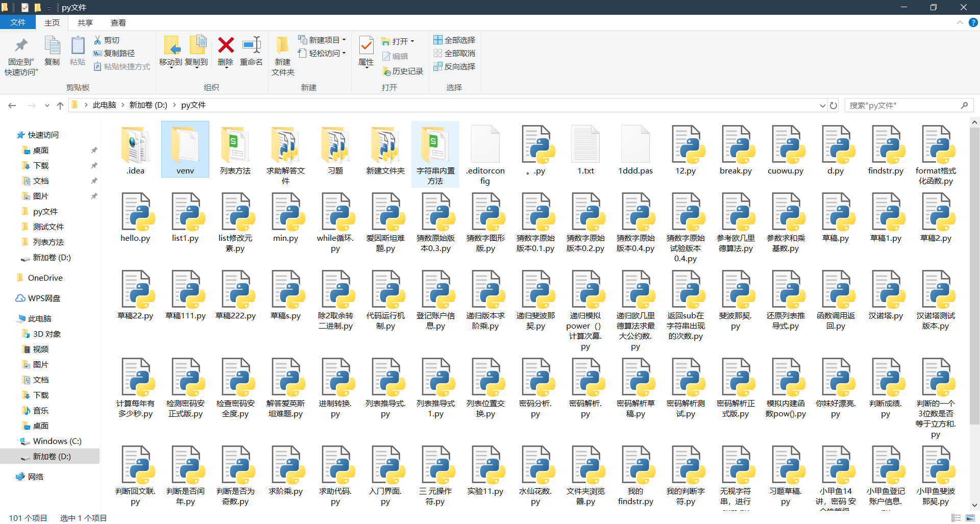Click the refresh button beside address bar
980x524 pixels.
pyautogui.click(x=834, y=106)
